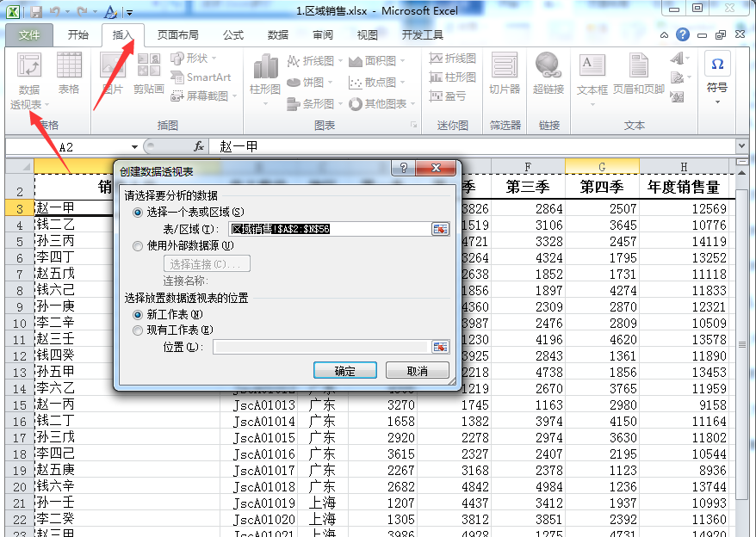Image resolution: width=756 pixels, height=537 pixels.
Task: Cancel the dialog with 取消
Action: (x=418, y=371)
